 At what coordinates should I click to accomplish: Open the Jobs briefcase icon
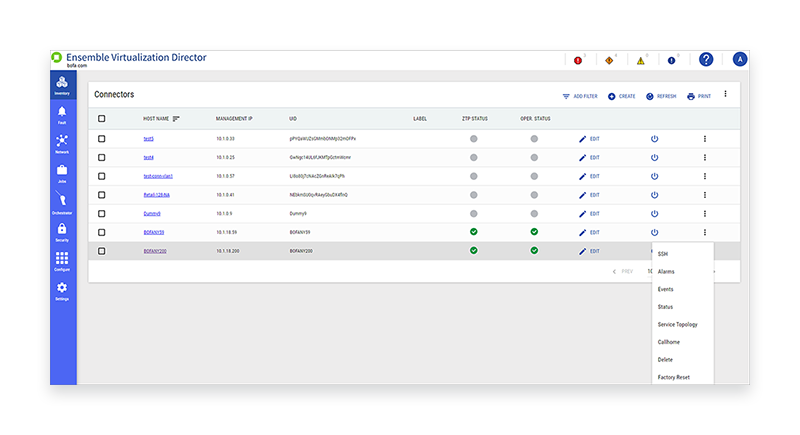click(62, 172)
